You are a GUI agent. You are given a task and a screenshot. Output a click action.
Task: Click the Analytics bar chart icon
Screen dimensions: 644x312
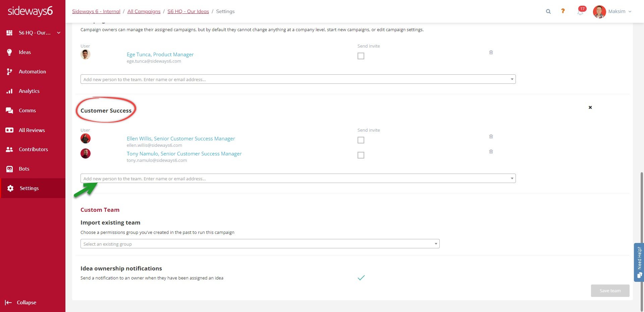click(9, 91)
